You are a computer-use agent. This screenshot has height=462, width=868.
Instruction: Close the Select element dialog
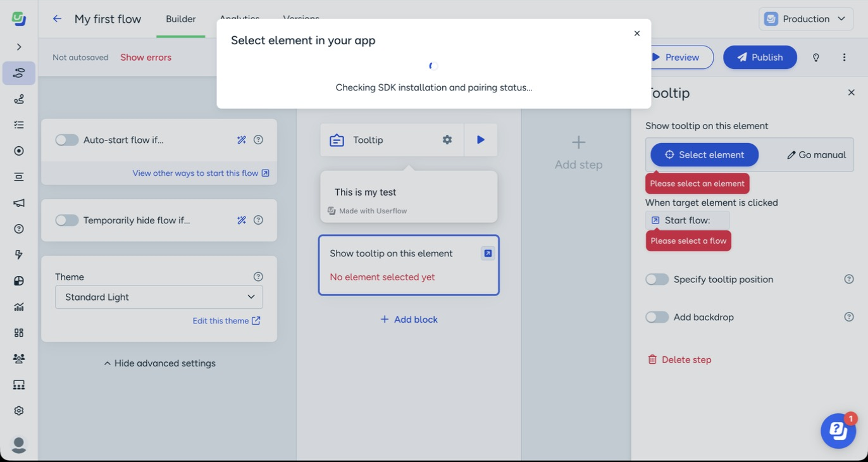(x=637, y=34)
